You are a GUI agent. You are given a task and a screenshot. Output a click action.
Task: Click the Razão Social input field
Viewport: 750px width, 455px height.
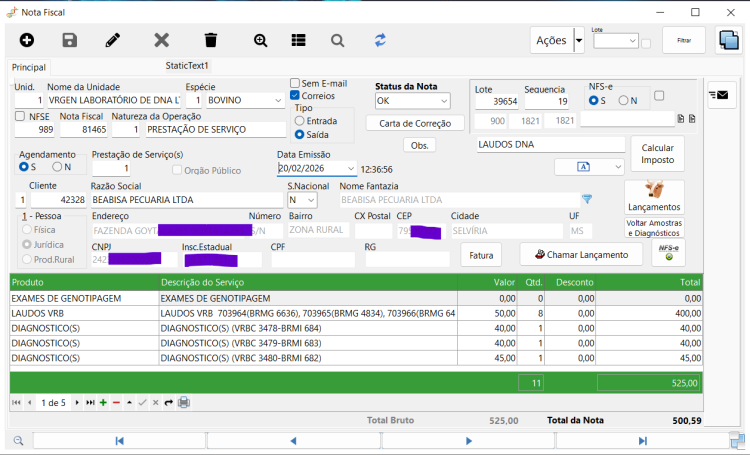click(x=187, y=200)
